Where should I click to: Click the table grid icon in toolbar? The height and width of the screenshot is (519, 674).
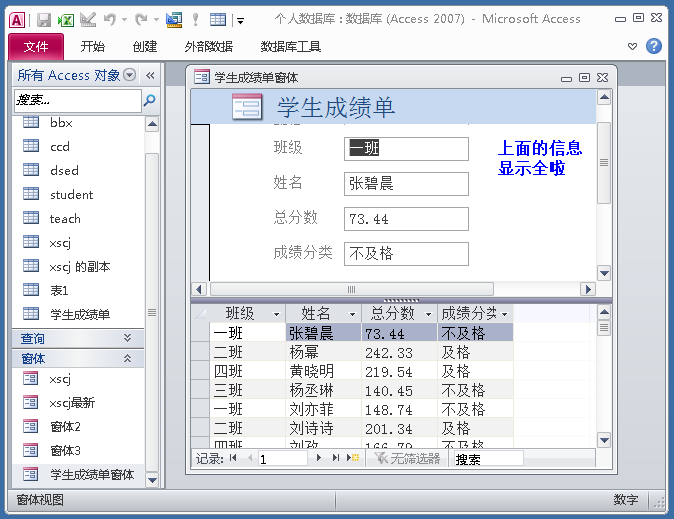(x=218, y=19)
